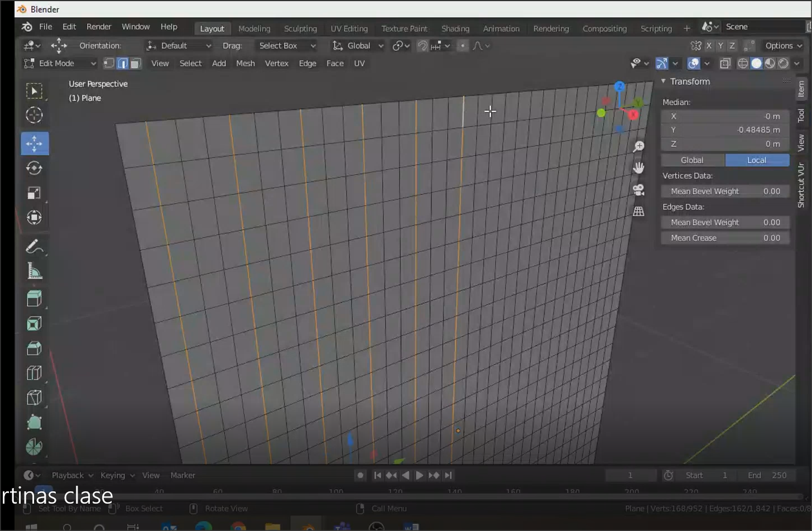The height and width of the screenshot is (531, 812).
Task: Expand the Select Box drag dropdown
Action: click(287, 46)
